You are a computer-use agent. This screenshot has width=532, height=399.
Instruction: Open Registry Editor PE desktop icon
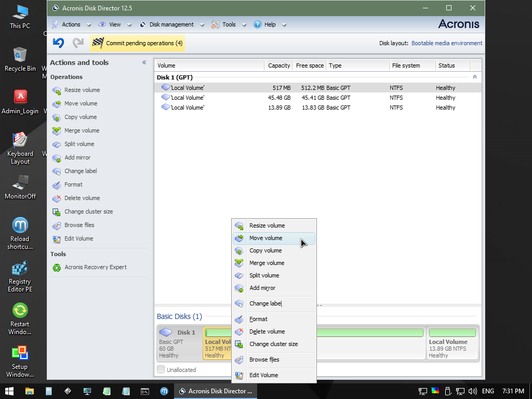click(x=20, y=276)
